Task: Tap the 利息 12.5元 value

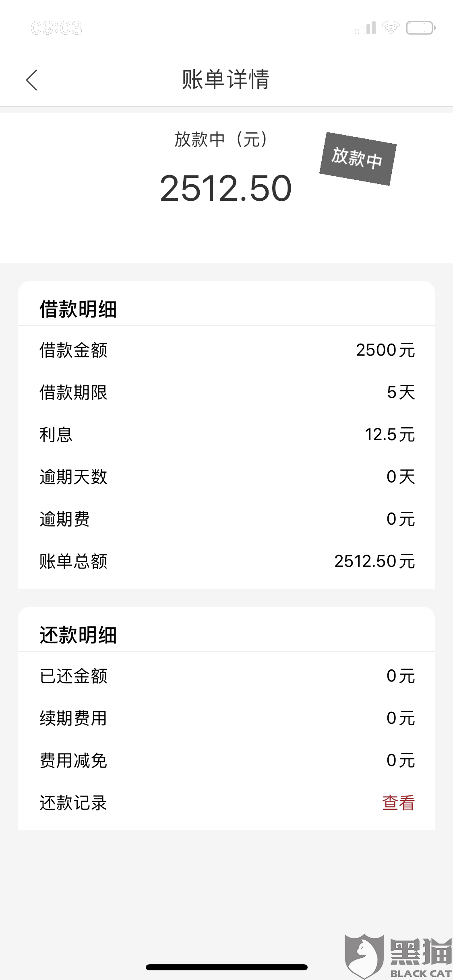Action: tap(390, 434)
